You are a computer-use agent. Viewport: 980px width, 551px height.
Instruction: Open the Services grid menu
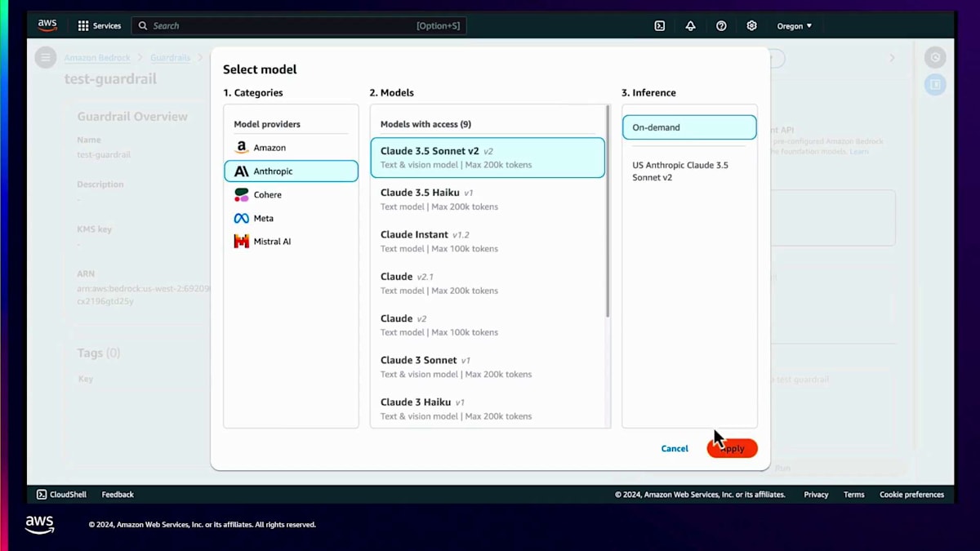point(83,26)
